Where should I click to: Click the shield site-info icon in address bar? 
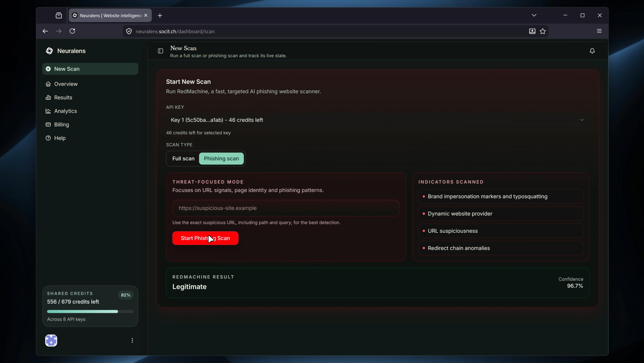tap(129, 31)
